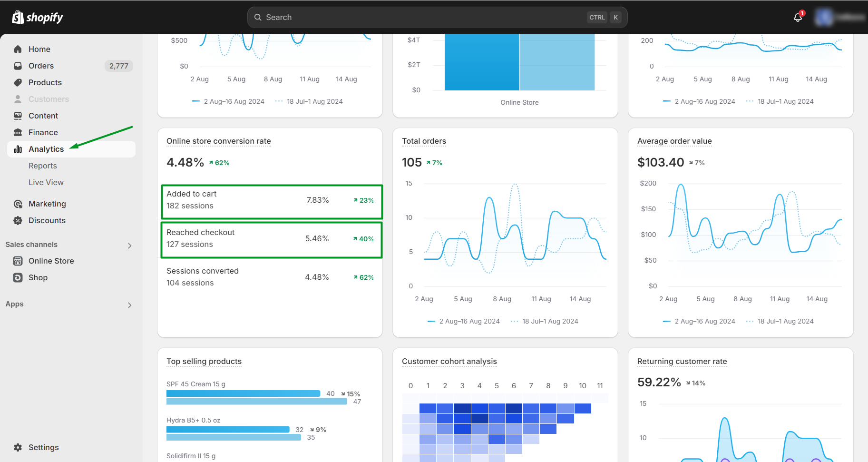Click the Content icon
The height and width of the screenshot is (462, 868).
point(18,116)
